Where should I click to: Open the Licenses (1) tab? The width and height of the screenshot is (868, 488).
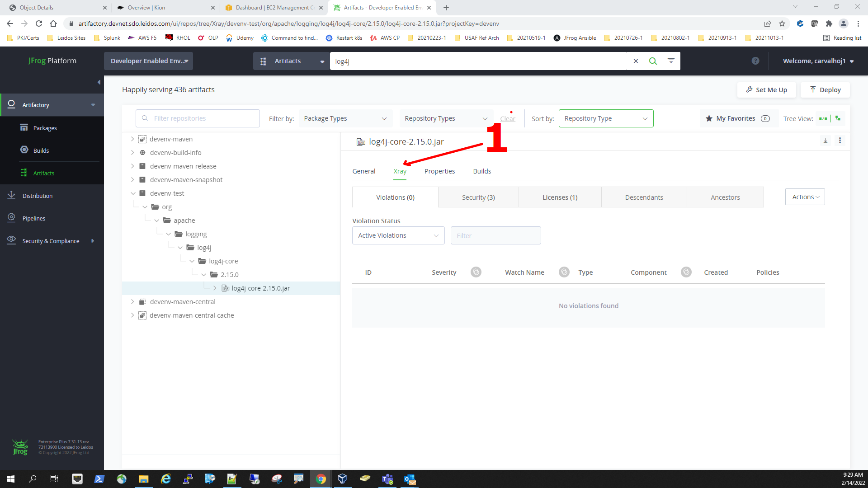click(560, 197)
